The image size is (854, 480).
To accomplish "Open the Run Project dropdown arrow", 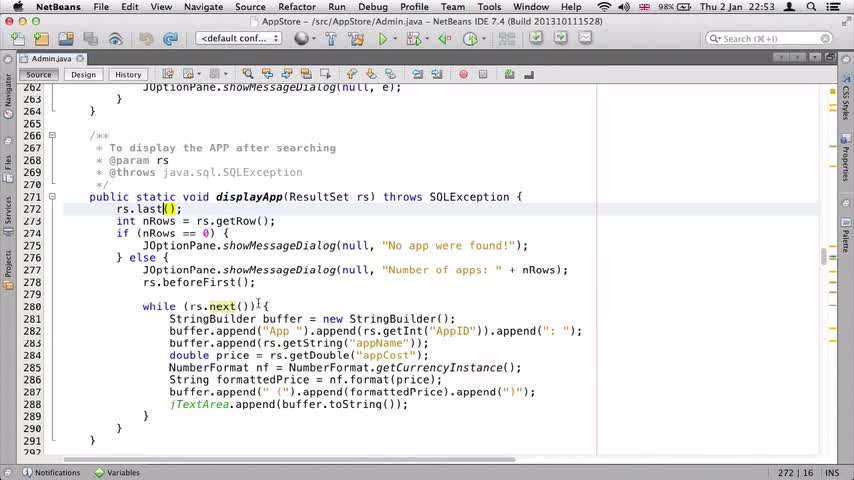I will tap(395, 39).
